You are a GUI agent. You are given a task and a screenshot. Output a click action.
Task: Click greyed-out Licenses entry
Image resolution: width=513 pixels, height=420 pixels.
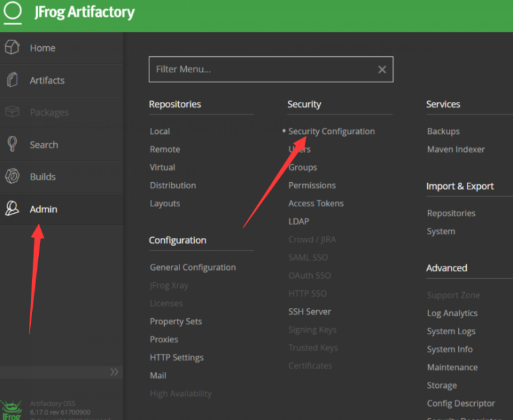(x=166, y=303)
